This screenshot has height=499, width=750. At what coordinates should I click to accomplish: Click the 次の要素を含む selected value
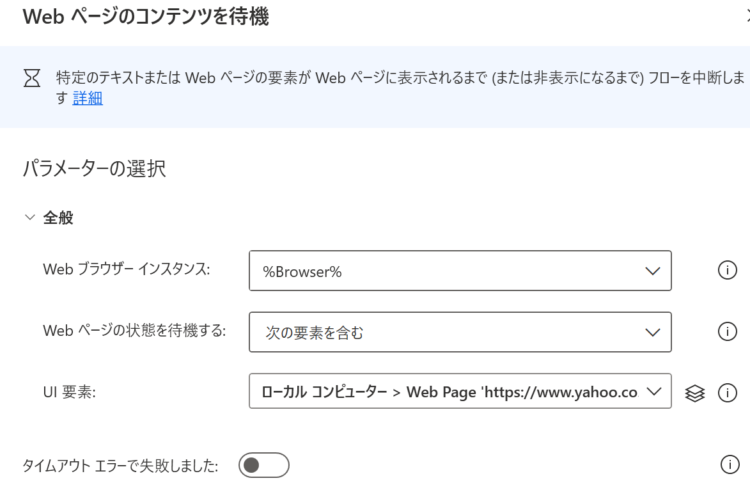pyautogui.click(x=314, y=333)
